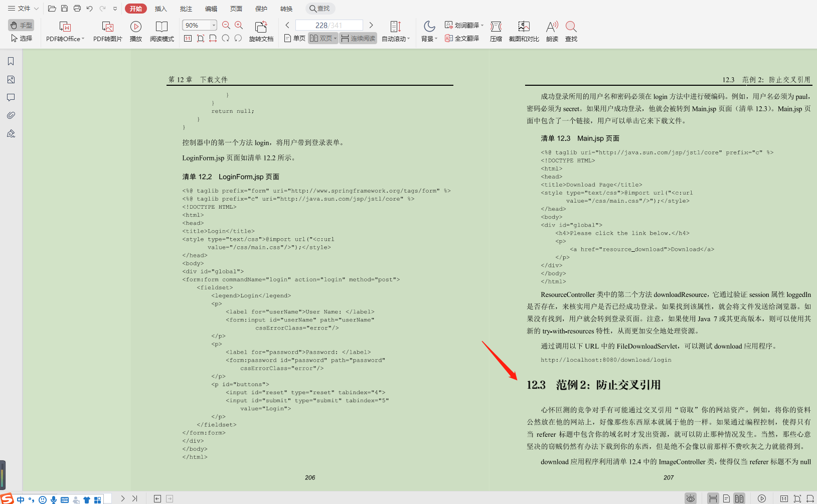
Task: Expand the quick access toolbar customize arrow
Action: (x=115, y=9)
